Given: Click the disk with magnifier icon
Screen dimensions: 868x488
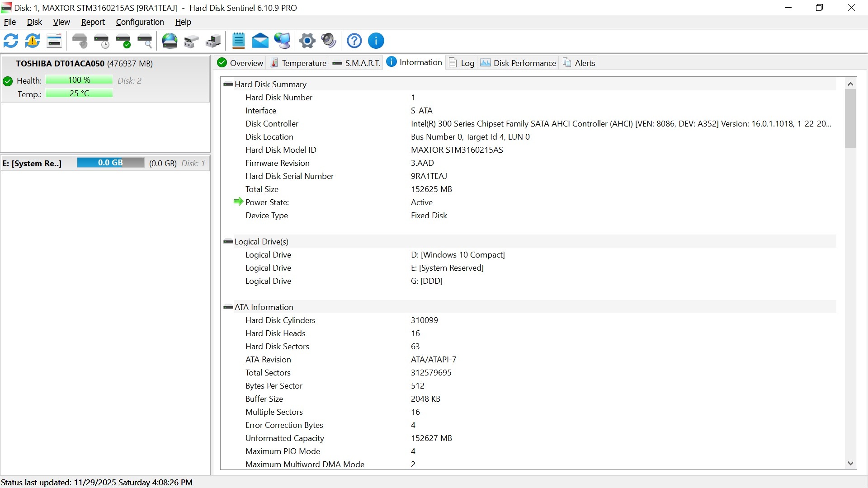Looking at the screenshot, I should pyautogui.click(x=145, y=41).
